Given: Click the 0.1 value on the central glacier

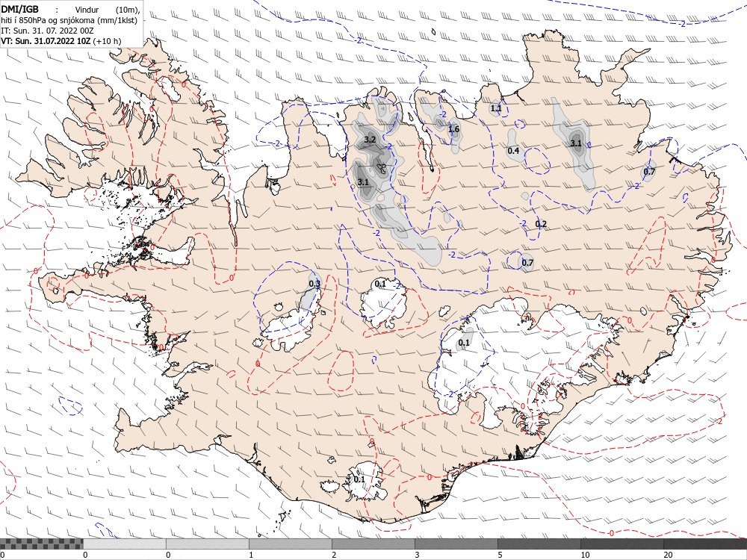Looking at the screenshot, I should click(380, 284).
